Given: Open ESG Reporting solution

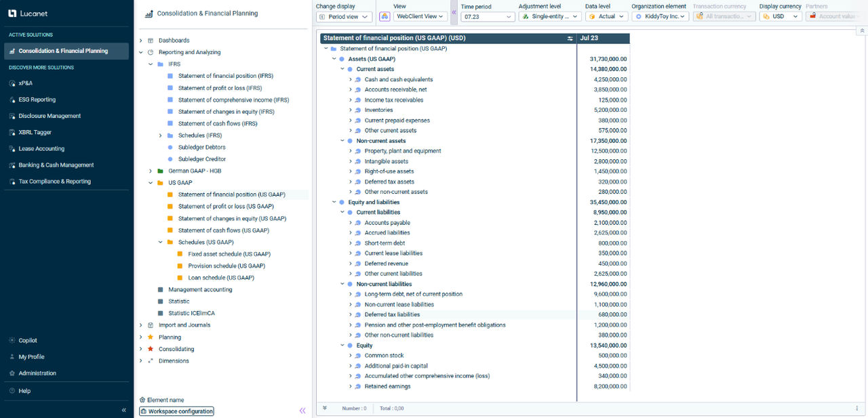Looking at the screenshot, I should point(37,100).
